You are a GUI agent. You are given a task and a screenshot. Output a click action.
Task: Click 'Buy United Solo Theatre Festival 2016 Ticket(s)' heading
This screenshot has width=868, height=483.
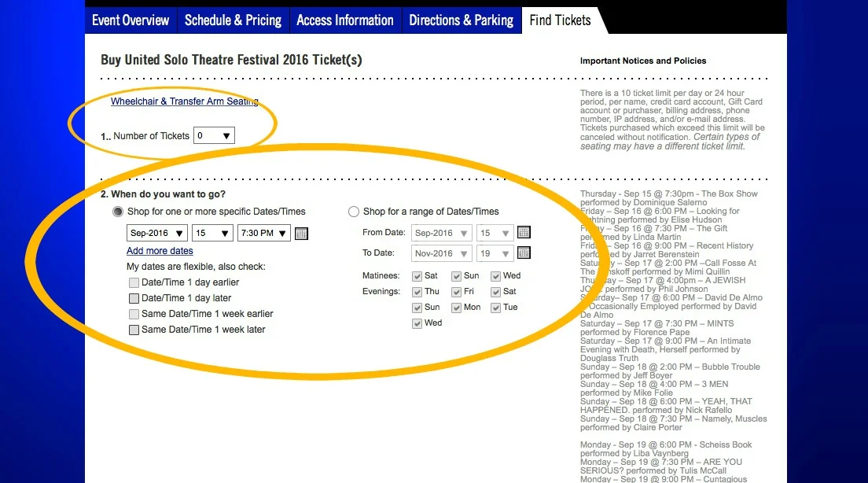(231, 60)
